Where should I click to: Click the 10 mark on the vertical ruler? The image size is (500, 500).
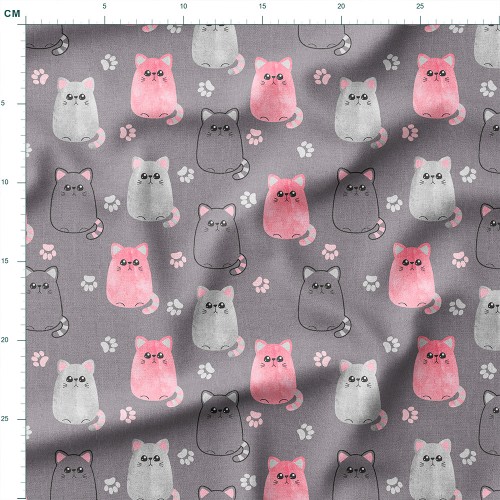(x=5, y=182)
